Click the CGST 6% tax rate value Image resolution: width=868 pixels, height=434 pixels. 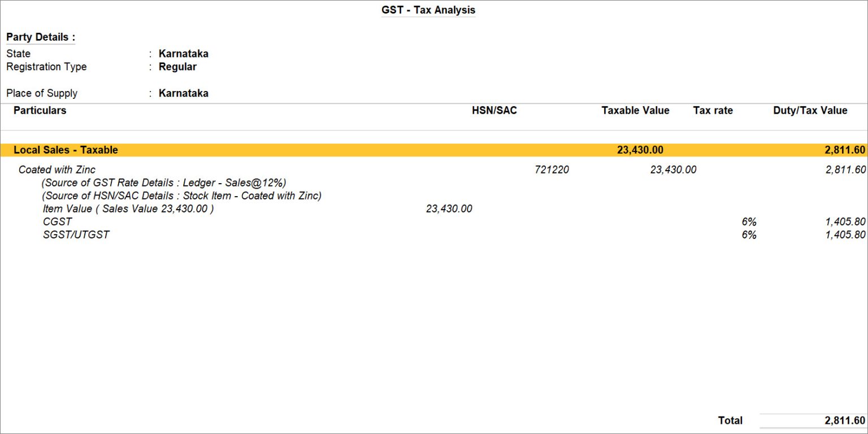pos(749,222)
